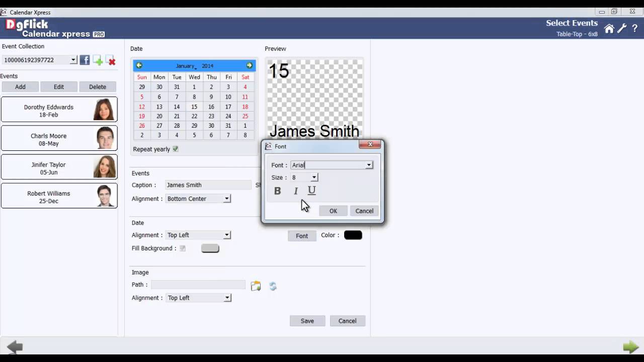
Task: Toggle the Fill Background checkbox
Action: (183, 248)
